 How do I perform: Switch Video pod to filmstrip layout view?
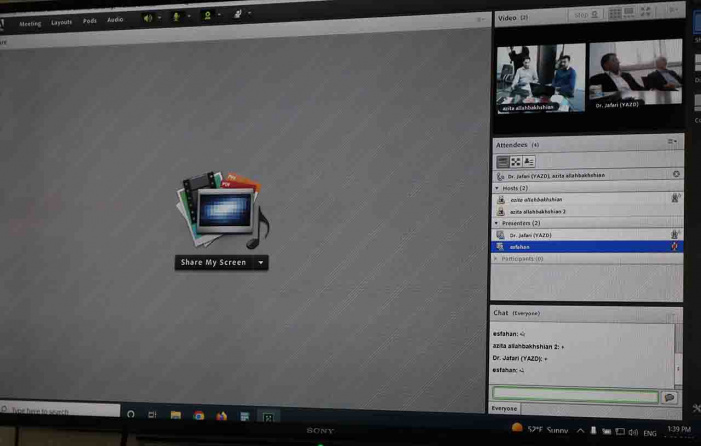[630, 14]
